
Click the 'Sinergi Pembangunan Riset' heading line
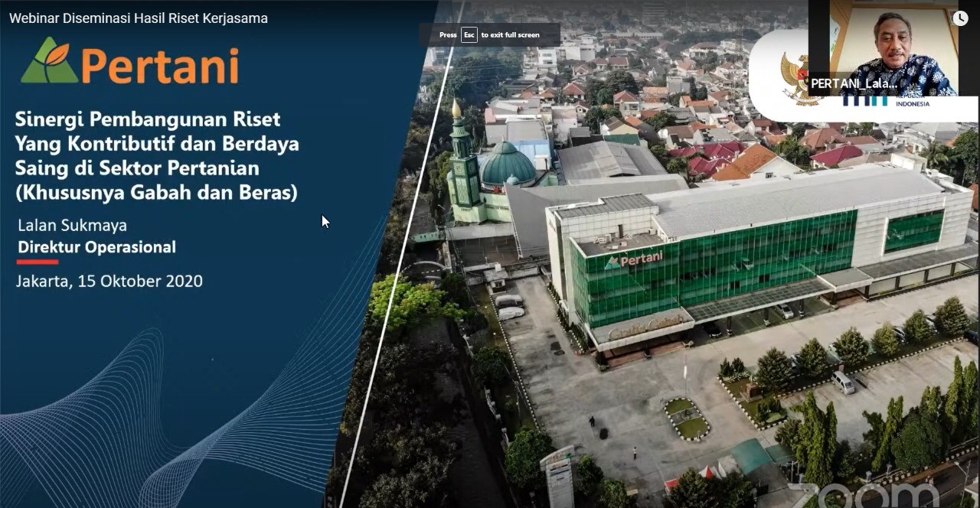pyautogui.click(x=149, y=119)
